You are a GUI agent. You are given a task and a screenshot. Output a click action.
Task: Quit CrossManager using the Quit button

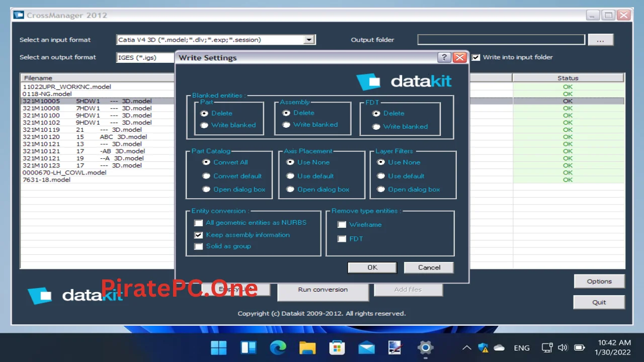point(599,302)
